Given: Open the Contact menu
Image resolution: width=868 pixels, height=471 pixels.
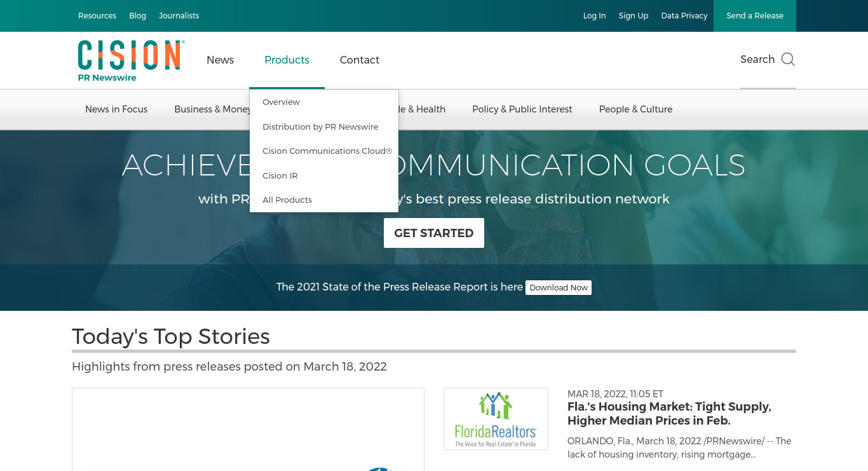Looking at the screenshot, I should [x=360, y=60].
